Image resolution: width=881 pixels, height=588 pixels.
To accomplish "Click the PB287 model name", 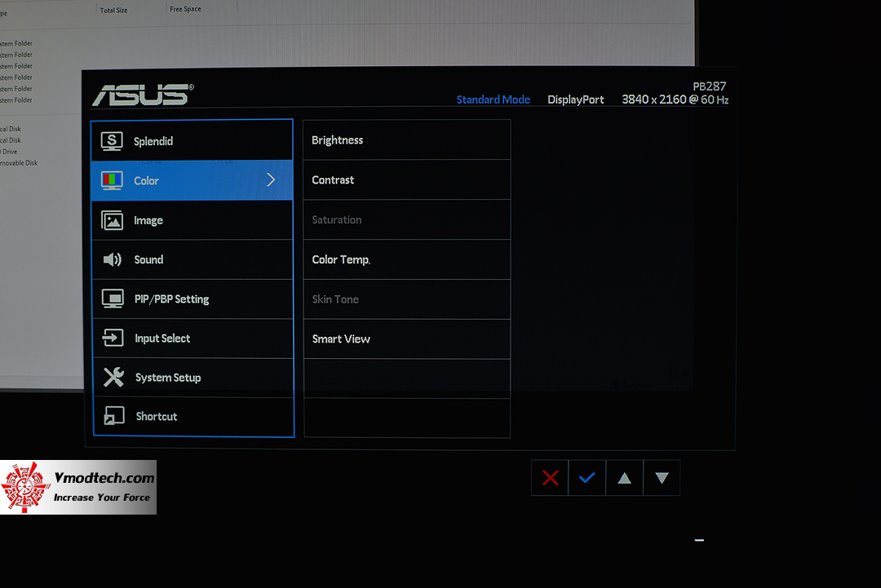I will coord(709,86).
